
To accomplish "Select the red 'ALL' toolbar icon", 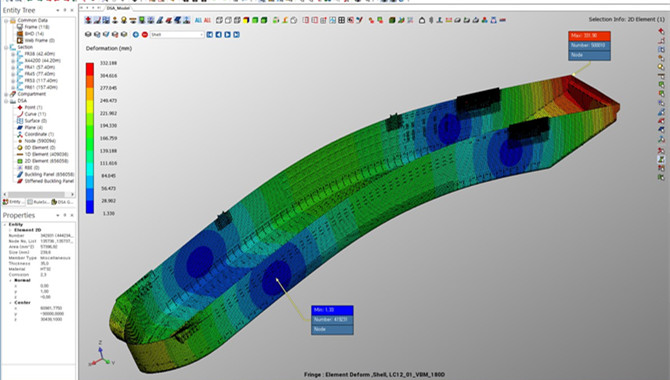I will [x=207, y=20].
